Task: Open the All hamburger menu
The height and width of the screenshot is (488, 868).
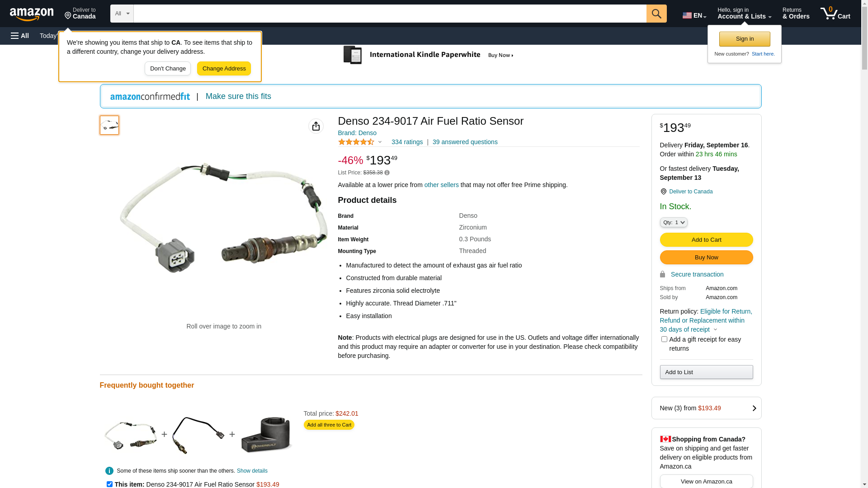Action: (x=20, y=36)
